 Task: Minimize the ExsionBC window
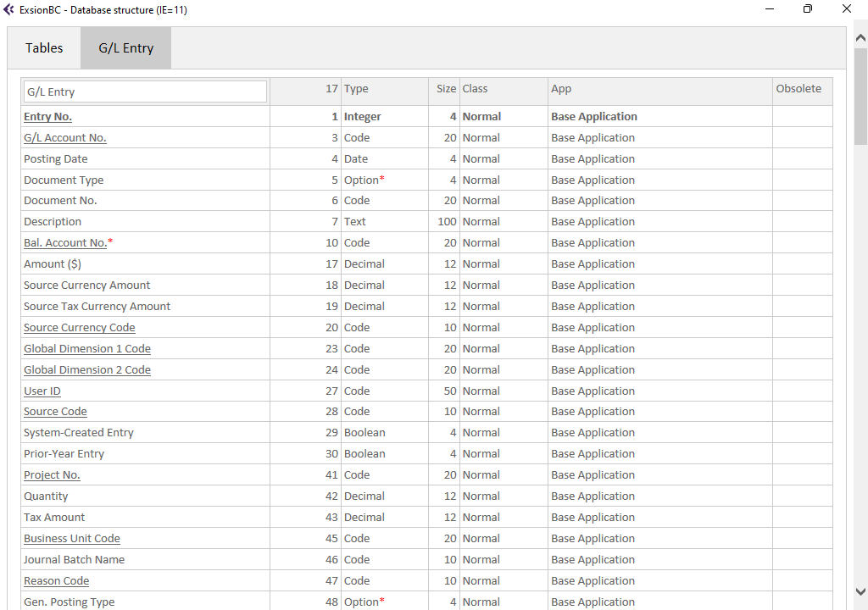click(770, 8)
